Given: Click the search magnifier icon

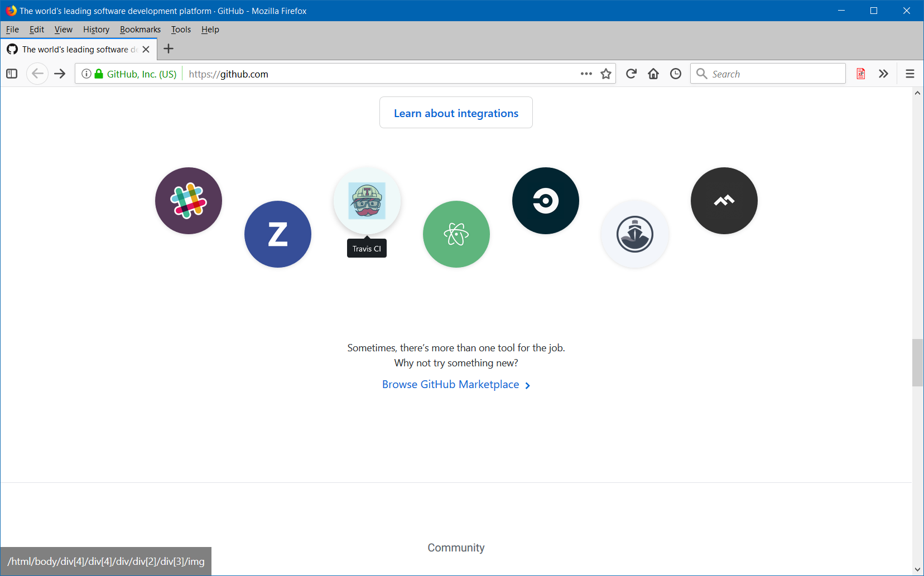Looking at the screenshot, I should (x=702, y=74).
